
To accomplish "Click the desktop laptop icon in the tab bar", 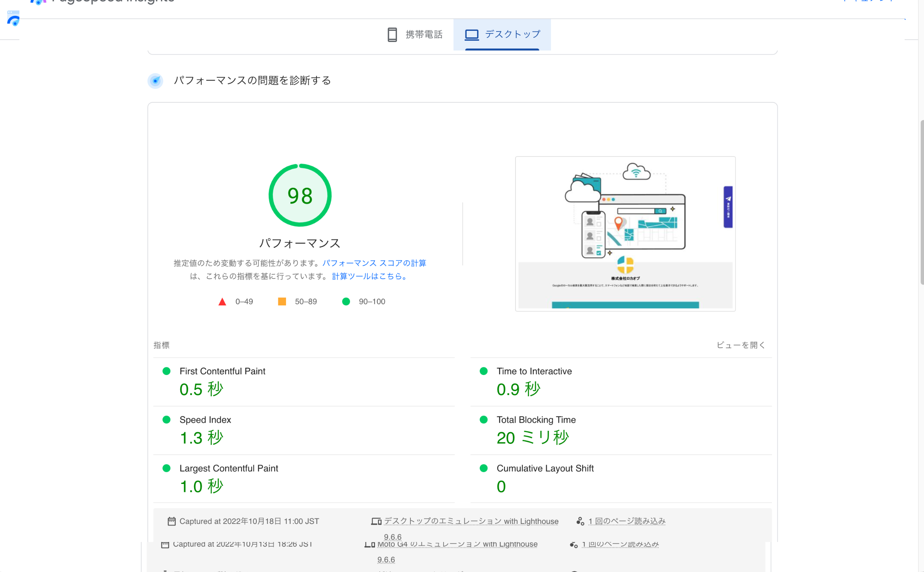I will tap(471, 35).
